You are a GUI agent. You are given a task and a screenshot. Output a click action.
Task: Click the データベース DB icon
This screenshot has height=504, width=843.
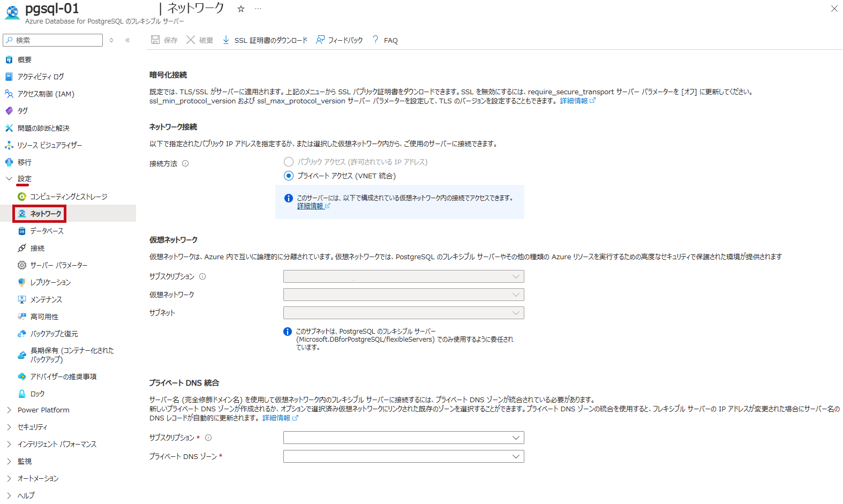[x=22, y=231]
